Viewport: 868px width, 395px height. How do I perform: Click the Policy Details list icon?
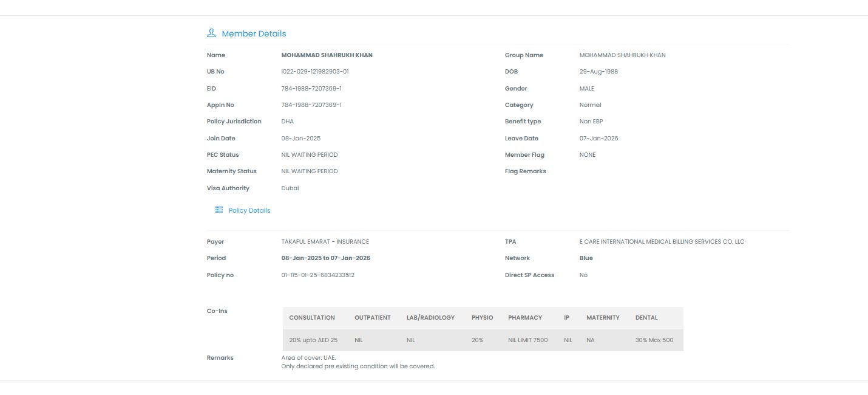219,210
